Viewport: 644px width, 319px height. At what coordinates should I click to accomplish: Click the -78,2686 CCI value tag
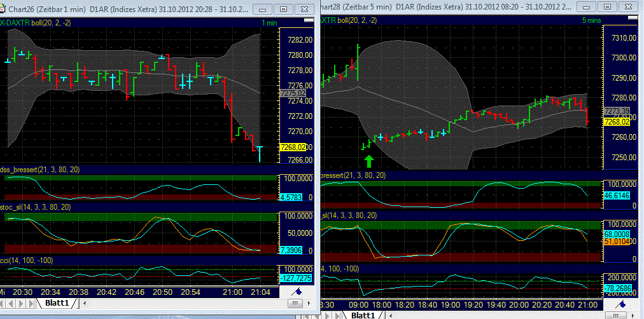tap(618, 288)
